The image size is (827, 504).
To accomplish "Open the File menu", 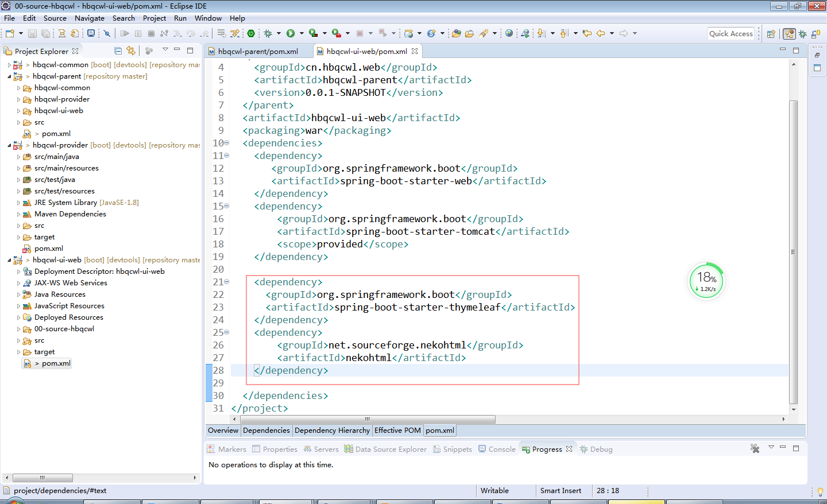I will (10, 18).
